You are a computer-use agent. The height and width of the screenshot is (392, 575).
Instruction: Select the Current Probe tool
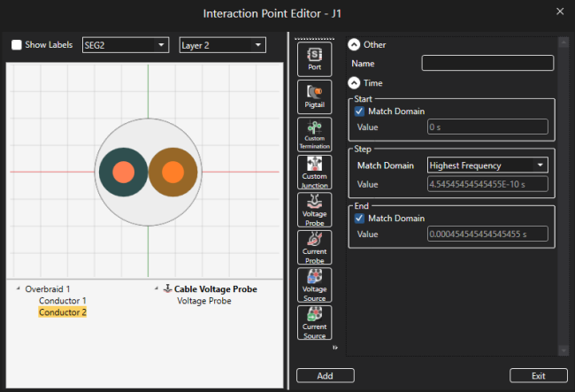click(x=314, y=248)
